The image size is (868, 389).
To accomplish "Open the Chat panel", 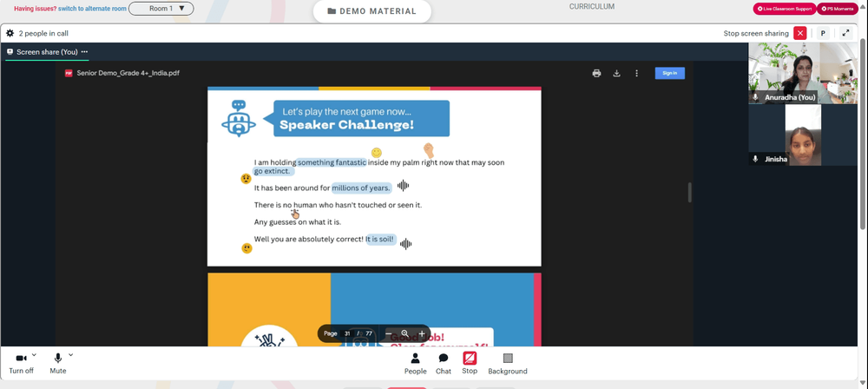I will [444, 364].
